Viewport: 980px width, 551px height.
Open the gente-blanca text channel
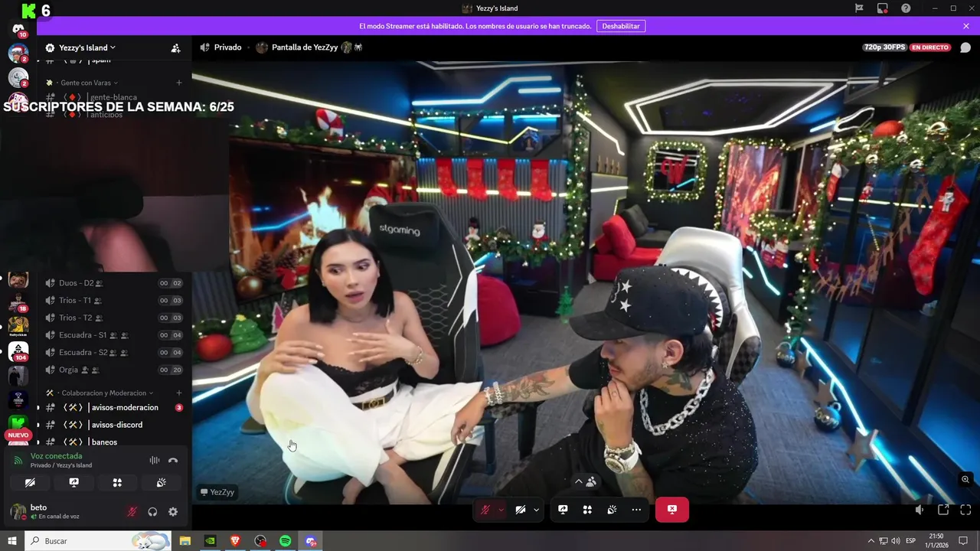click(113, 97)
